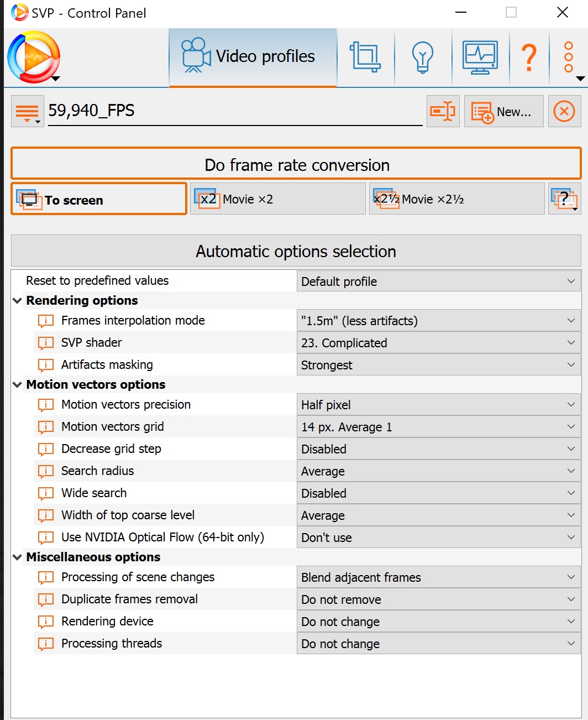
Task: Collapse the Motion vectors options section
Action: (17, 385)
